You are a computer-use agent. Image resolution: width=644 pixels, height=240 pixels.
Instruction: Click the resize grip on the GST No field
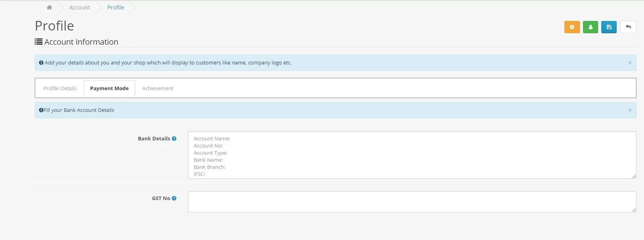[x=634, y=210]
